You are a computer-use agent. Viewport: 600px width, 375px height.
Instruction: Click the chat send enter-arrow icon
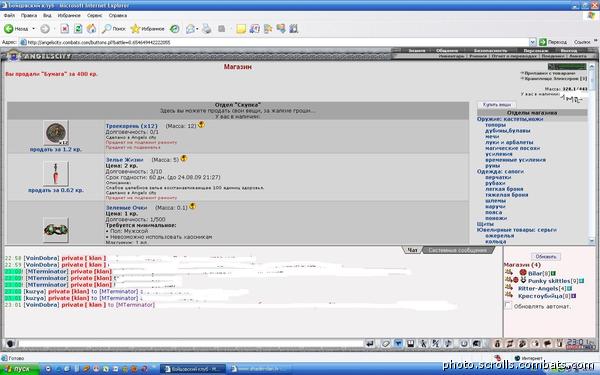pos(370,343)
